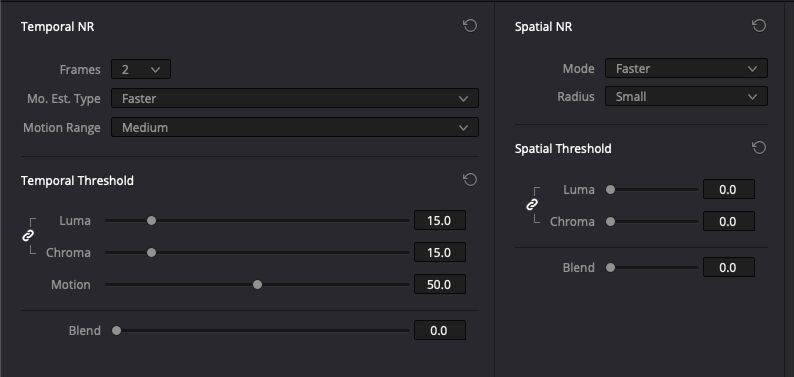Open the Spatial NR Mode dropdown
Screen dimensions: 794x377
click(686, 68)
